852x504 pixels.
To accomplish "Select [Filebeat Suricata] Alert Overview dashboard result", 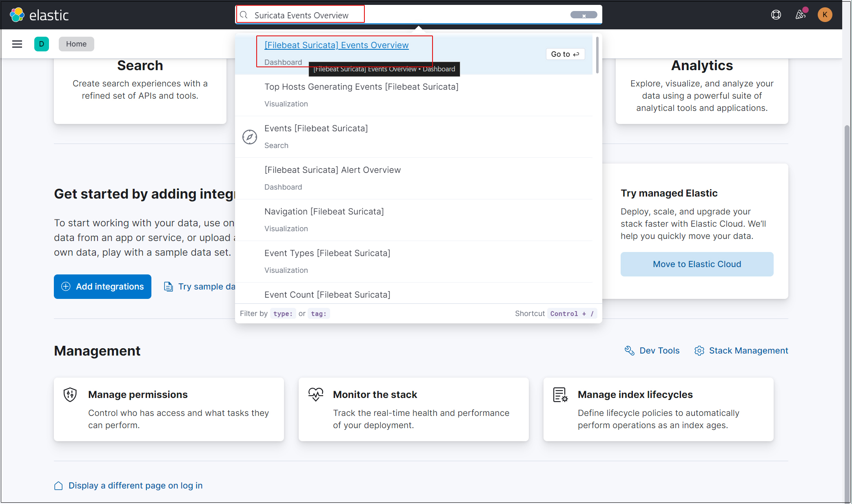I will pyautogui.click(x=414, y=179).
